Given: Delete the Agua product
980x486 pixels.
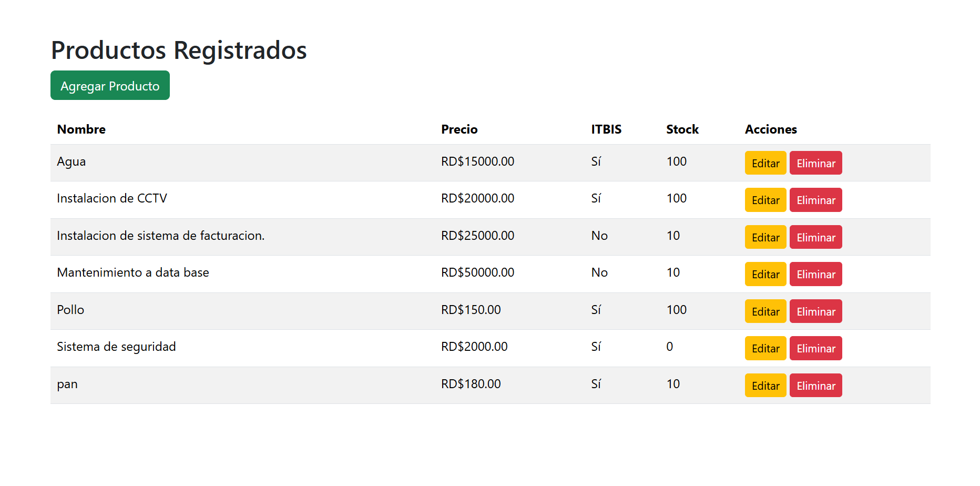Looking at the screenshot, I should 815,163.
